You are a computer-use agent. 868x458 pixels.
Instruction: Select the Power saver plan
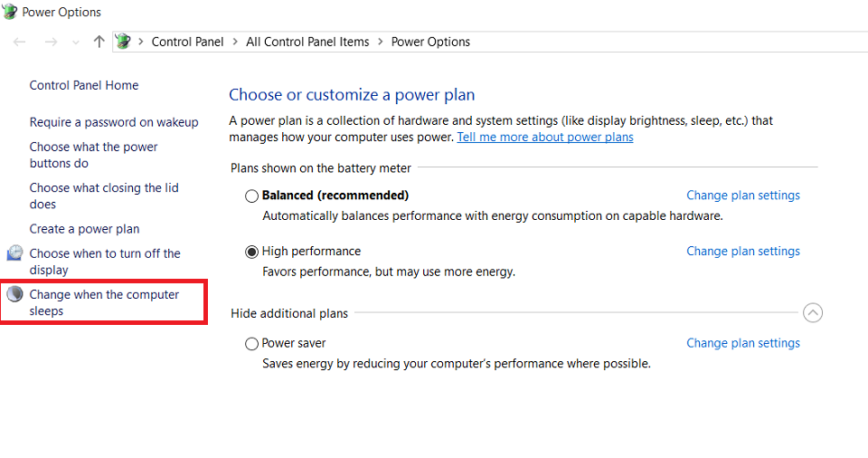[252, 344]
